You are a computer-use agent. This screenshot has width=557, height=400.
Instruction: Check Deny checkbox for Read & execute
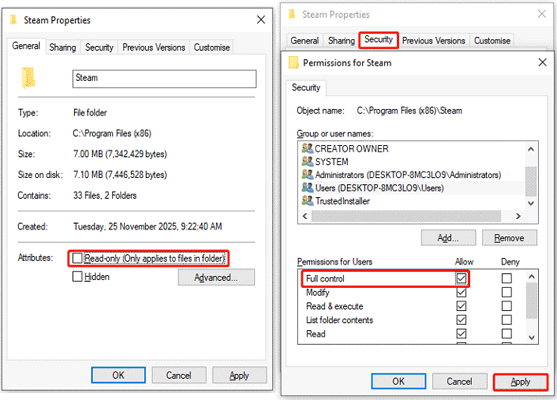(x=507, y=306)
